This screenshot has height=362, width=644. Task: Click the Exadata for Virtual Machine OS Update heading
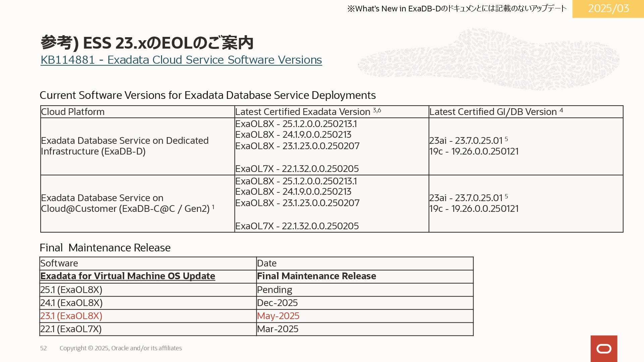tap(127, 276)
